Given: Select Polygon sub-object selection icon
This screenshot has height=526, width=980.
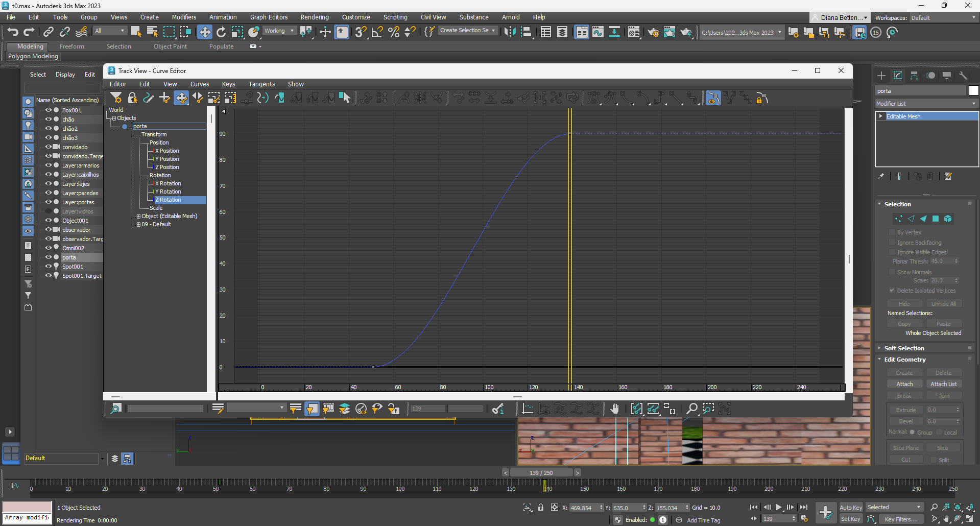Looking at the screenshot, I should point(936,219).
